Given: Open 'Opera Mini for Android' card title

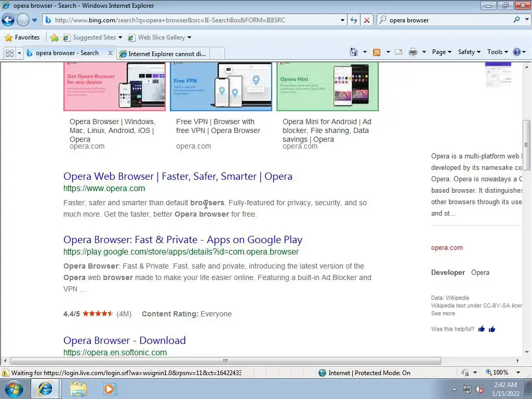Looking at the screenshot, I should (x=327, y=130).
